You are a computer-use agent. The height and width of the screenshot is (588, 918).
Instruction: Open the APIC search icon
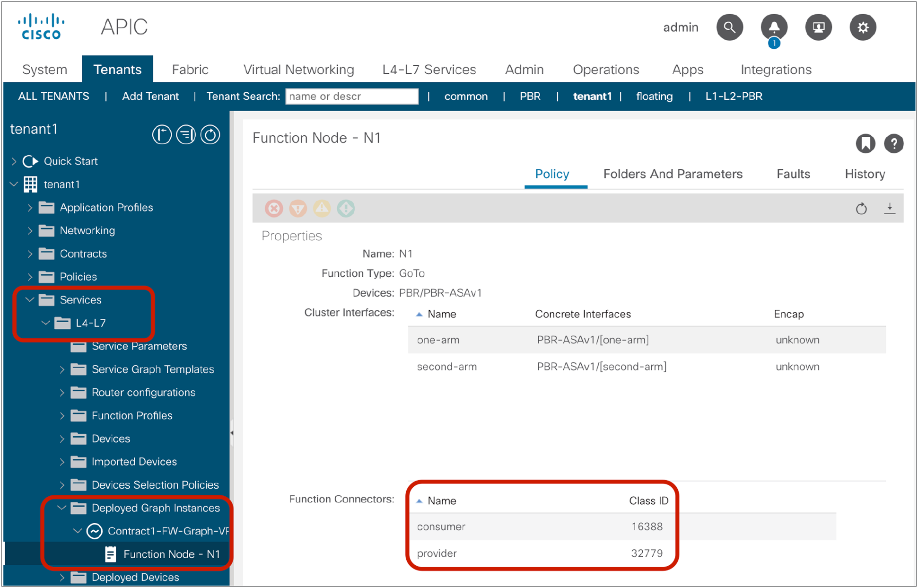[x=730, y=27]
